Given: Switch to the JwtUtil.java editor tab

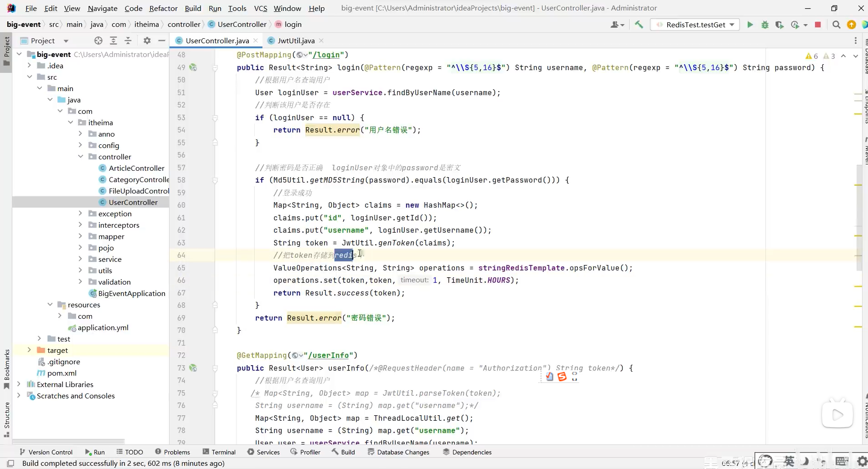Looking at the screenshot, I should point(296,41).
